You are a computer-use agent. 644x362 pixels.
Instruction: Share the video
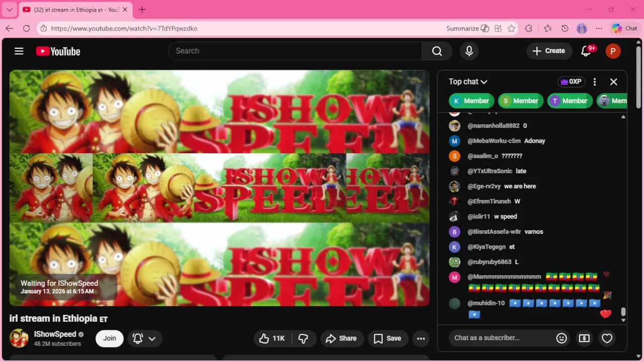point(341,338)
